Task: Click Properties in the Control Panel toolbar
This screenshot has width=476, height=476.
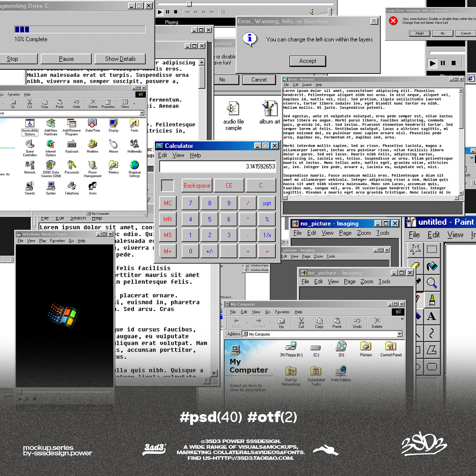Action: (108, 104)
